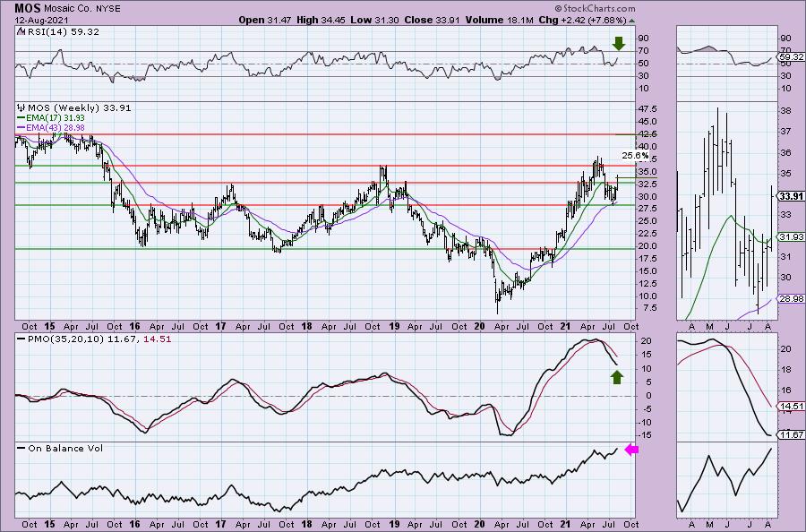Click the 59.32 RSI tag in right panel

coord(793,57)
